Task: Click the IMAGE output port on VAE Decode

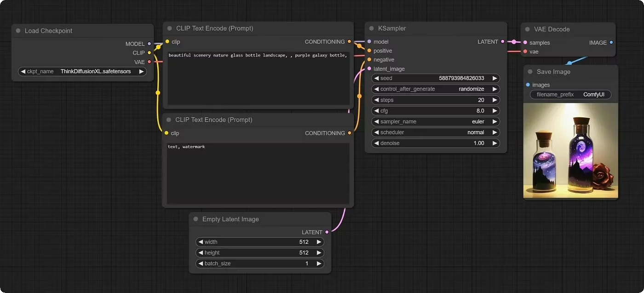Action: [611, 42]
